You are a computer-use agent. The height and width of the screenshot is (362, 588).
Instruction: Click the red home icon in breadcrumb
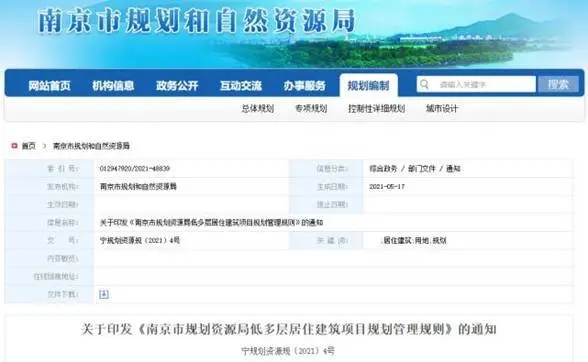[x=14, y=146]
